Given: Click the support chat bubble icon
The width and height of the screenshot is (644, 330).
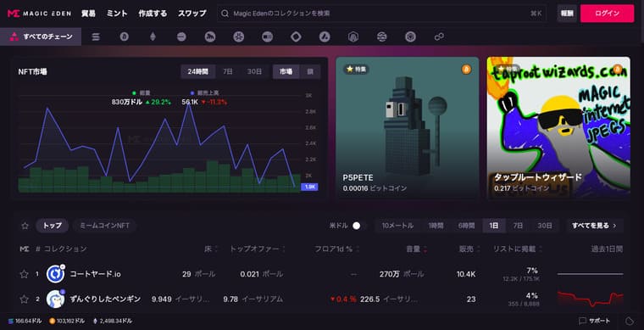Looking at the screenshot, I should point(582,321).
